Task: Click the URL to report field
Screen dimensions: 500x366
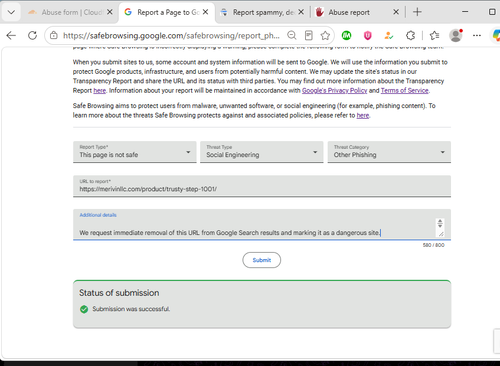Action: [x=262, y=186]
